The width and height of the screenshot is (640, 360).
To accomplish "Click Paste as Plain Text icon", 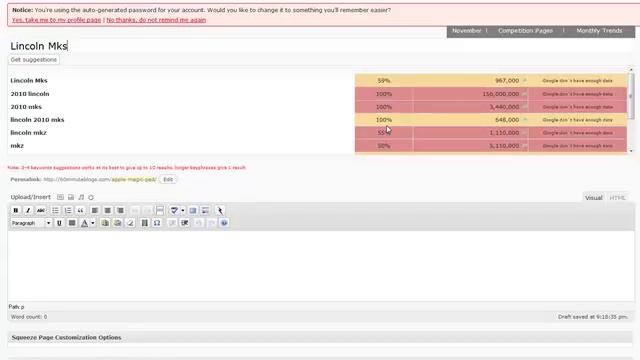I will (x=105, y=223).
